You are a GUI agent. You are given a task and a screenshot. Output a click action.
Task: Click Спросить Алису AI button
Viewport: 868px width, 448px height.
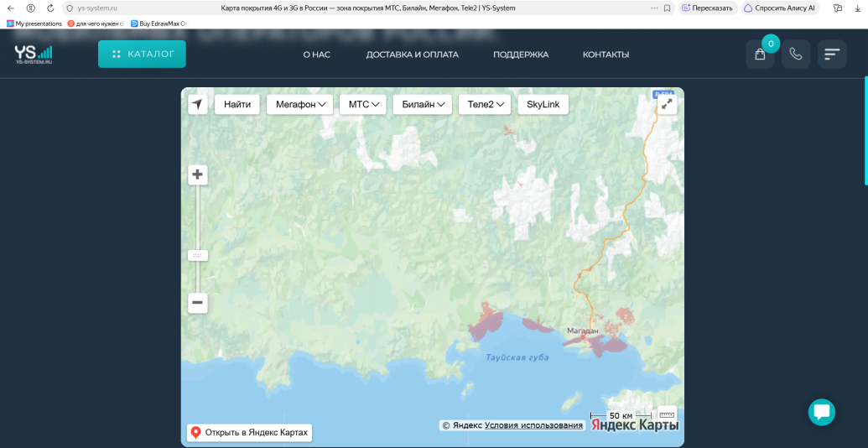[x=779, y=8]
